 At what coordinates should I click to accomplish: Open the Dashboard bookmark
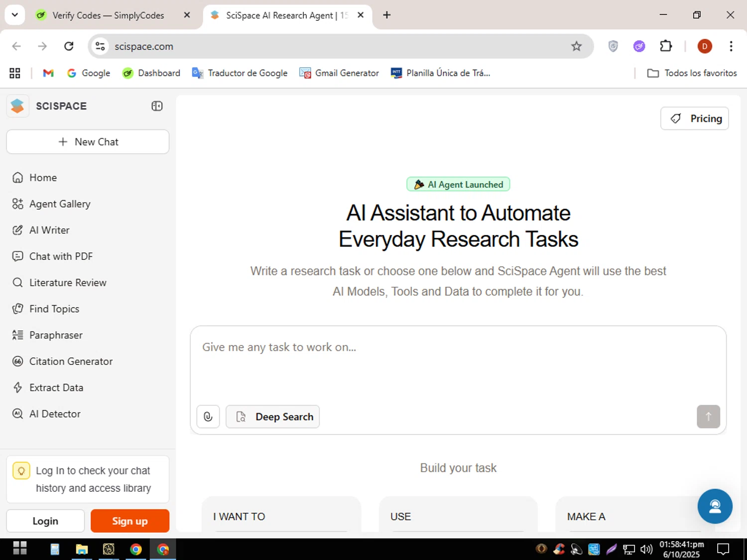(x=151, y=73)
